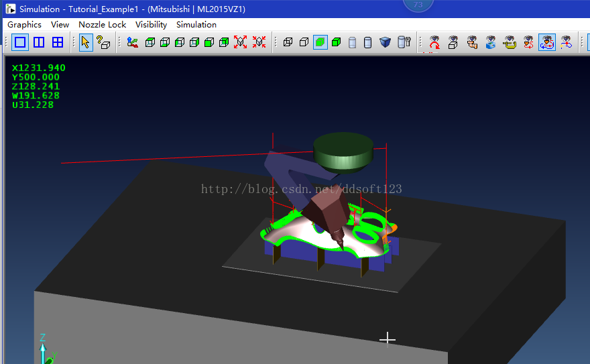Select the arrow pointer tool

86,42
